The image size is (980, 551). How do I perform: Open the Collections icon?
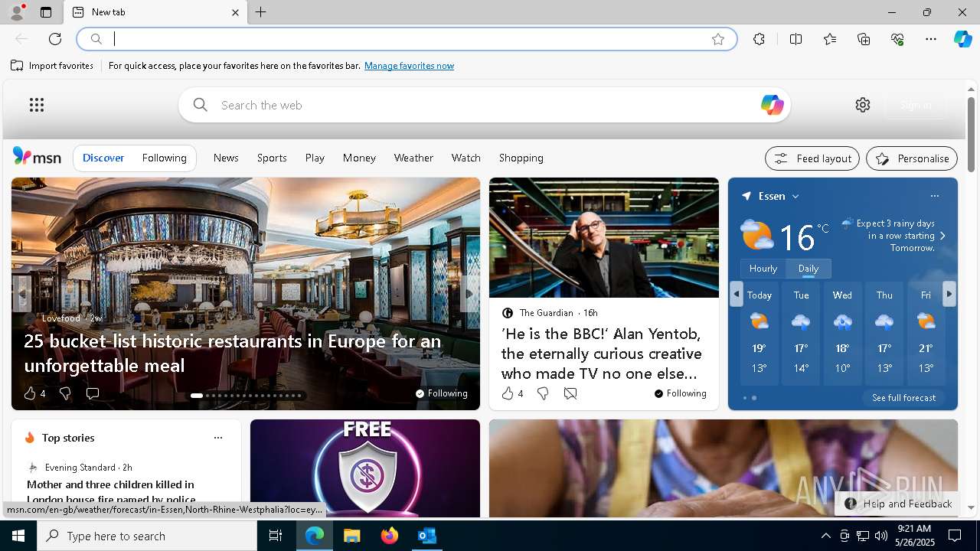click(864, 39)
